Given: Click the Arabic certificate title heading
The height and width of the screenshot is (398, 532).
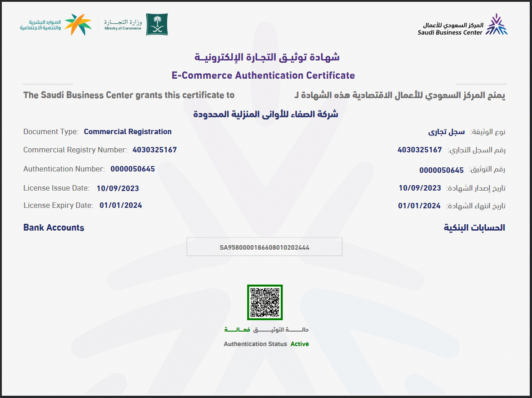Looking at the screenshot, I should (x=267, y=57).
